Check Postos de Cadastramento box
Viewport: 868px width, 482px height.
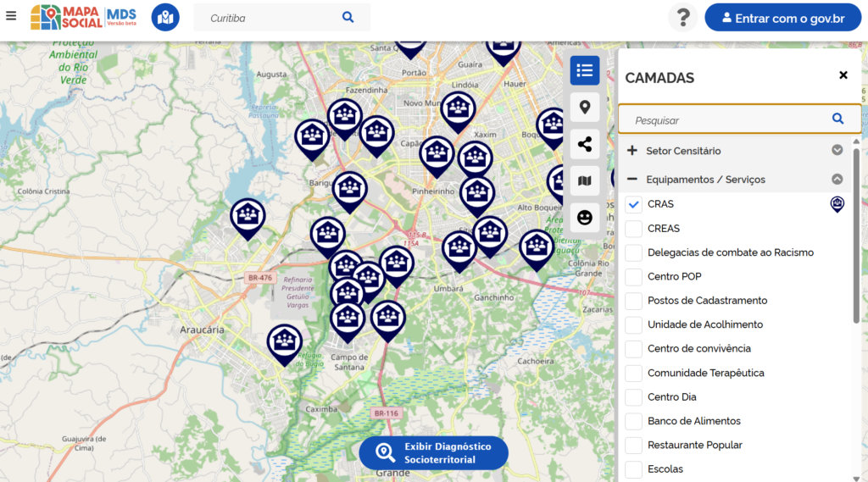coord(633,301)
